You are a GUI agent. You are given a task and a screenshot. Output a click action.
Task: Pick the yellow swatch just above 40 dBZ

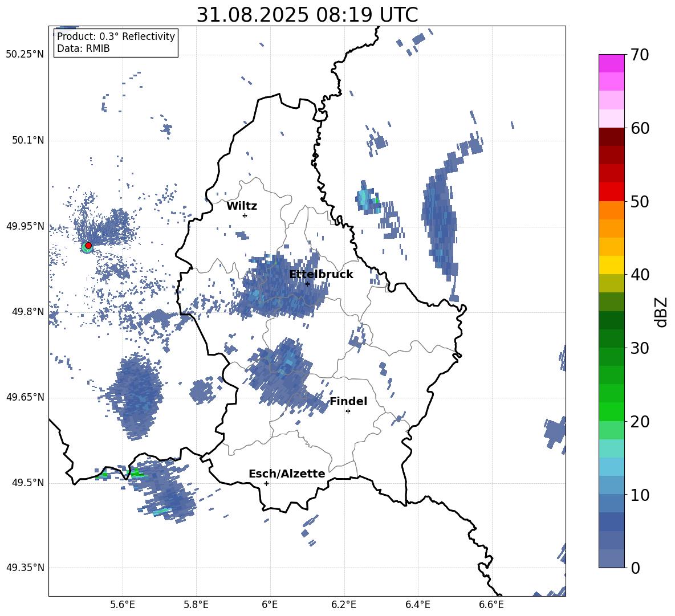[x=611, y=265]
